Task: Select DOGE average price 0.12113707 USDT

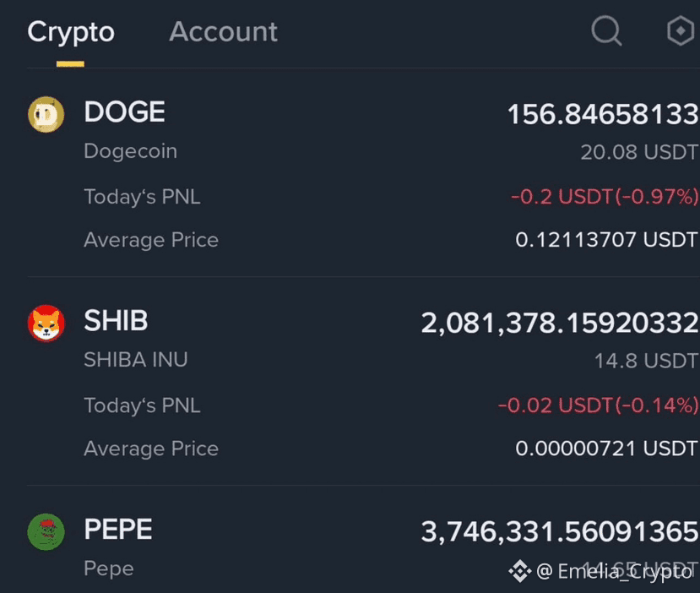Action: pos(607,240)
